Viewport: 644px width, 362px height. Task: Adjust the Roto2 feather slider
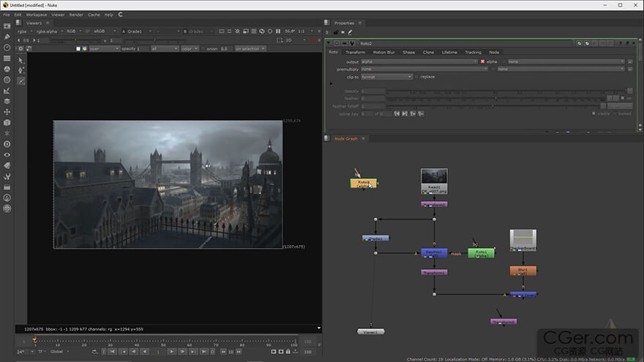[496, 99]
